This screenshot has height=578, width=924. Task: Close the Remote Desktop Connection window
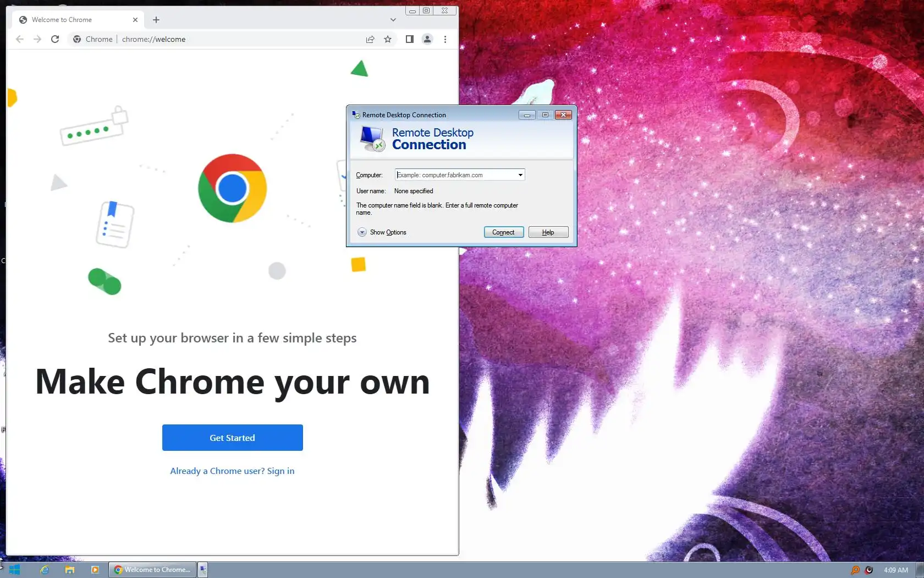[564, 115]
